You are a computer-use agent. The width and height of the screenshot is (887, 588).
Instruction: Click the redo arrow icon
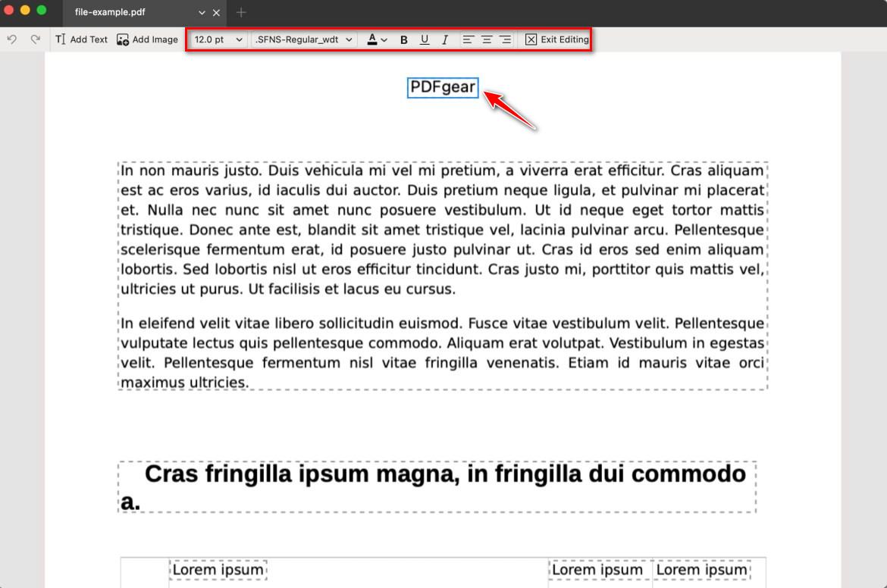35,39
